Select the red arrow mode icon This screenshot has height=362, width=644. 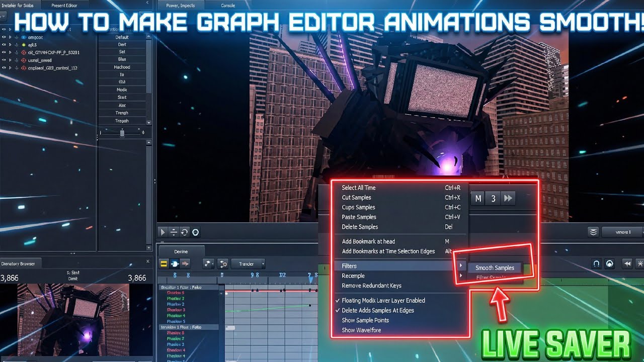coord(185,263)
